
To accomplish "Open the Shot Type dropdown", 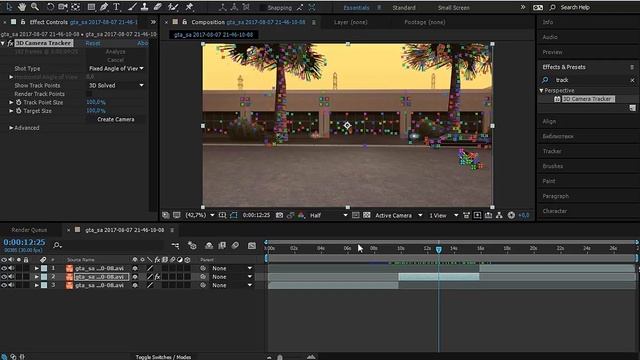I will (116, 69).
